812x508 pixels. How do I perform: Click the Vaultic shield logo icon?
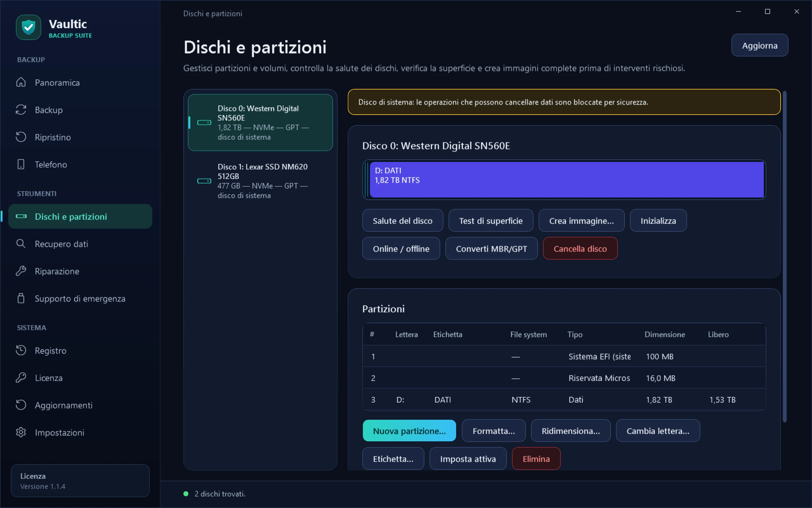[29, 27]
